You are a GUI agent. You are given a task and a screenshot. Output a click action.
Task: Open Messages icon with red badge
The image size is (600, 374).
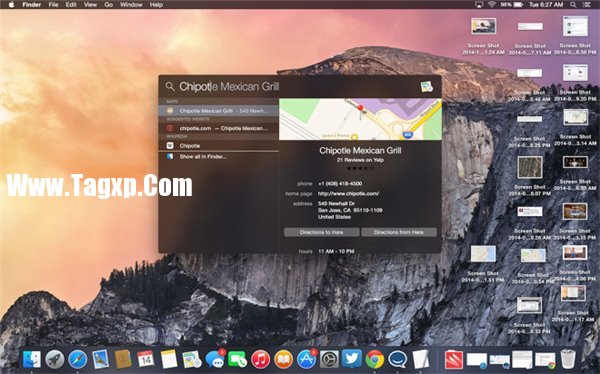[x=215, y=359]
